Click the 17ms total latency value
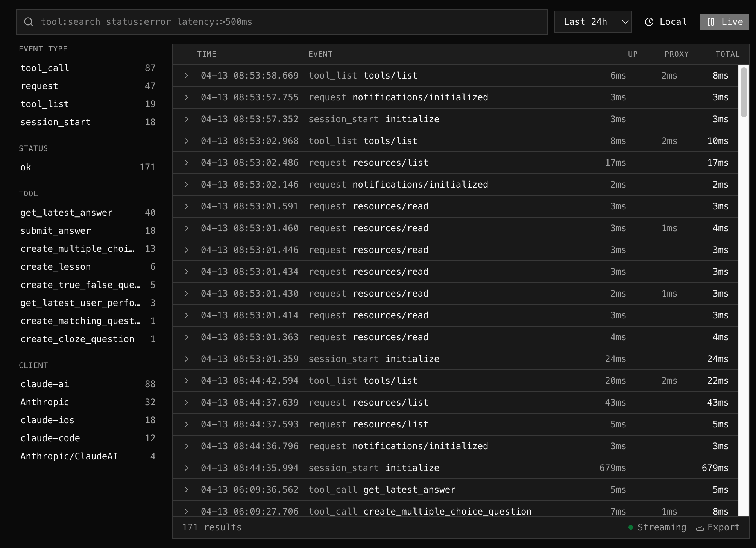This screenshot has height=548, width=756. 718,163
